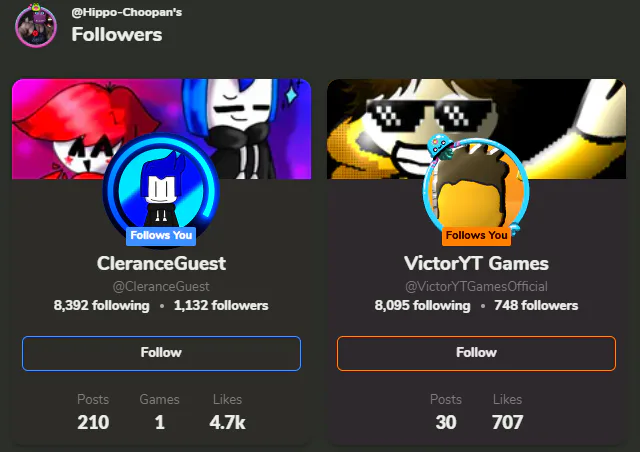Open CleranceGuest's 210 Posts stat
This screenshot has width=640, height=452.
(x=93, y=412)
